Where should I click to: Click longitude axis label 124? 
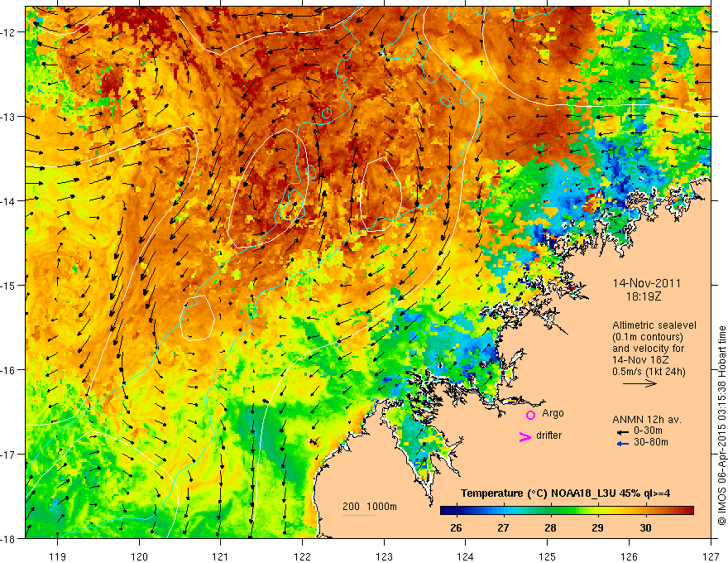(466, 556)
